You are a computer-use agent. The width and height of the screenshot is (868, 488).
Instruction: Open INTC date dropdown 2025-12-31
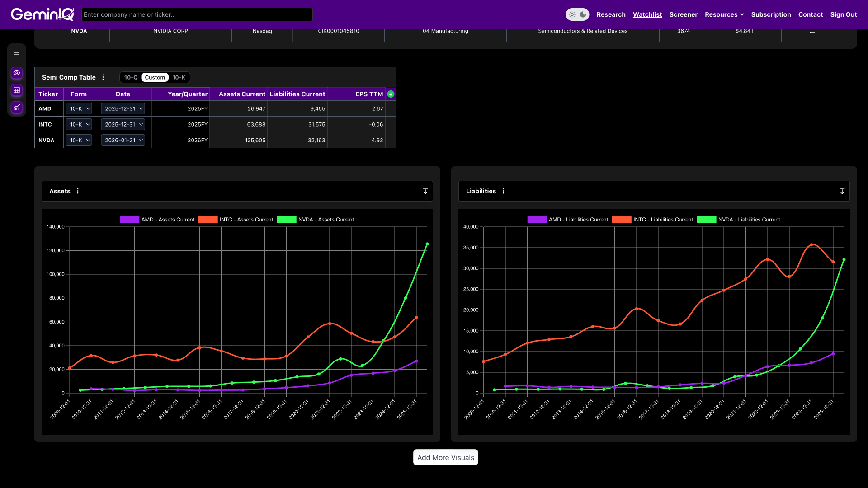(x=123, y=124)
